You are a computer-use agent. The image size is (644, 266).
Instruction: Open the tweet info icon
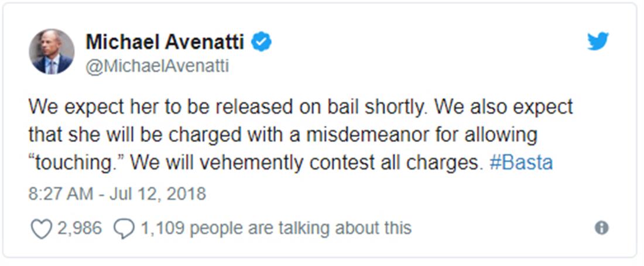[601, 227]
